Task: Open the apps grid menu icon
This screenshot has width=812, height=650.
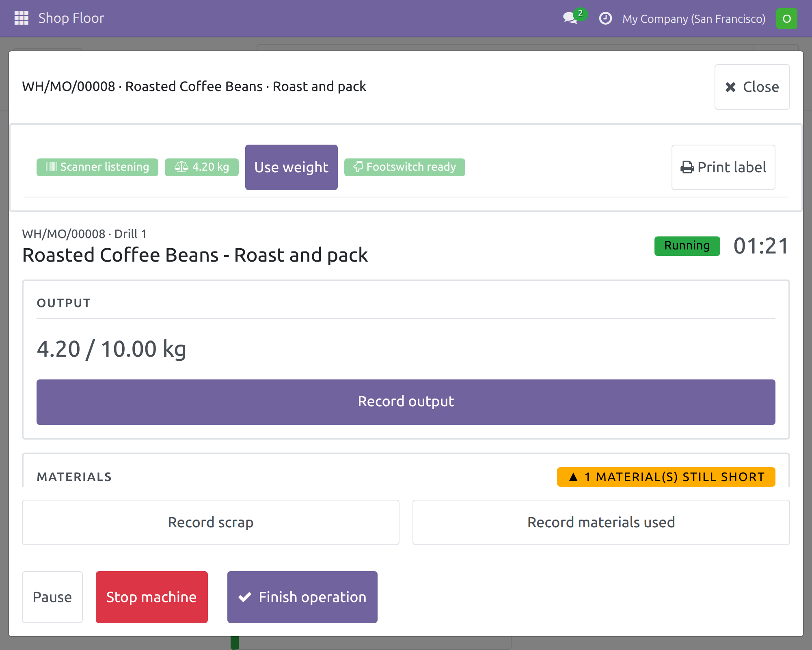Action: pos(22,18)
